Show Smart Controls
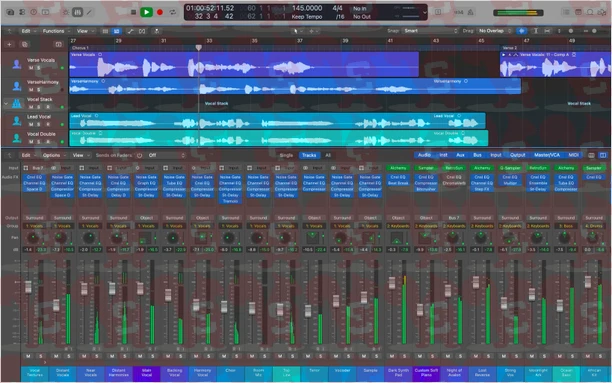 66,12
